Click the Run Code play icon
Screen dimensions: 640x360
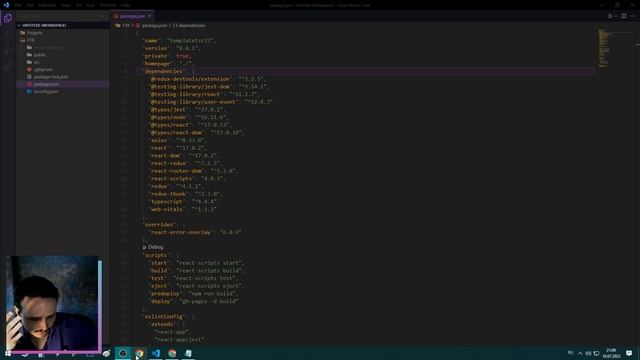tap(610, 16)
